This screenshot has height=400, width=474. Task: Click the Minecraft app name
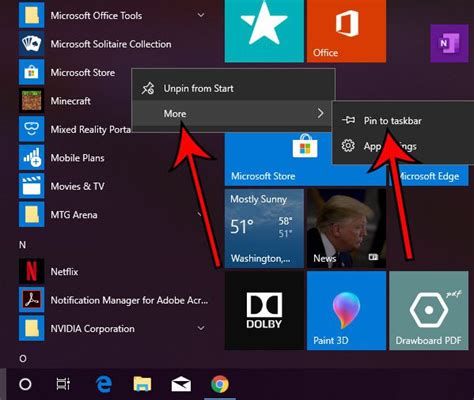(71, 101)
